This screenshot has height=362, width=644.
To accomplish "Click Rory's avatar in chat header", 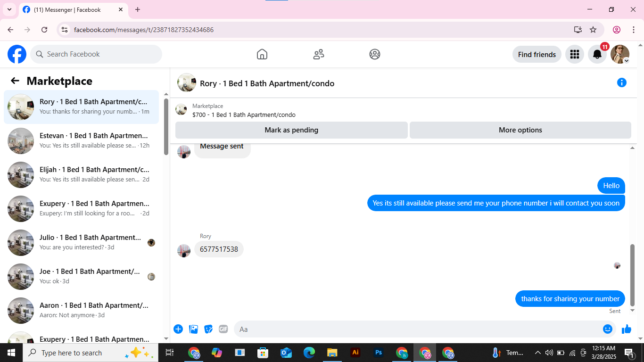I will click(187, 83).
